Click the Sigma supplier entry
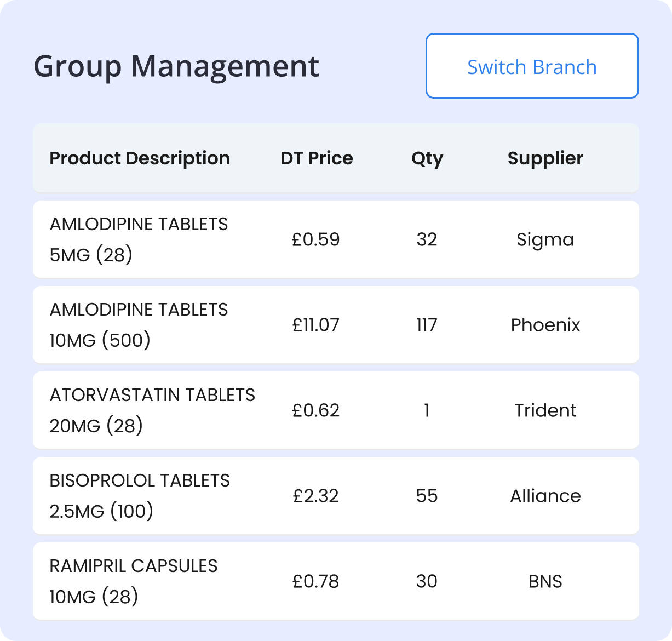This screenshot has width=672, height=641. [545, 239]
